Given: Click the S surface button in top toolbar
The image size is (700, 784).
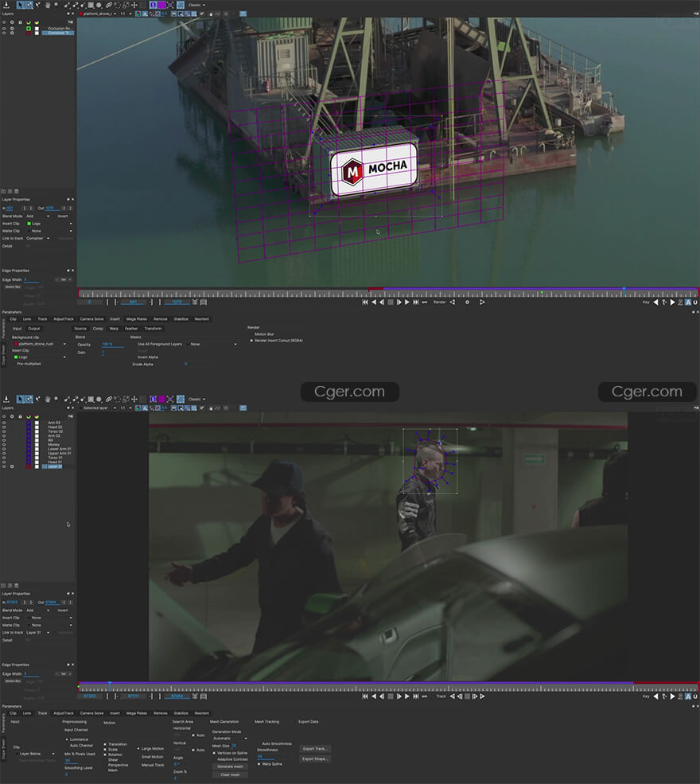Looking at the screenshot, I should pyautogui.click(x=153, y=5).
